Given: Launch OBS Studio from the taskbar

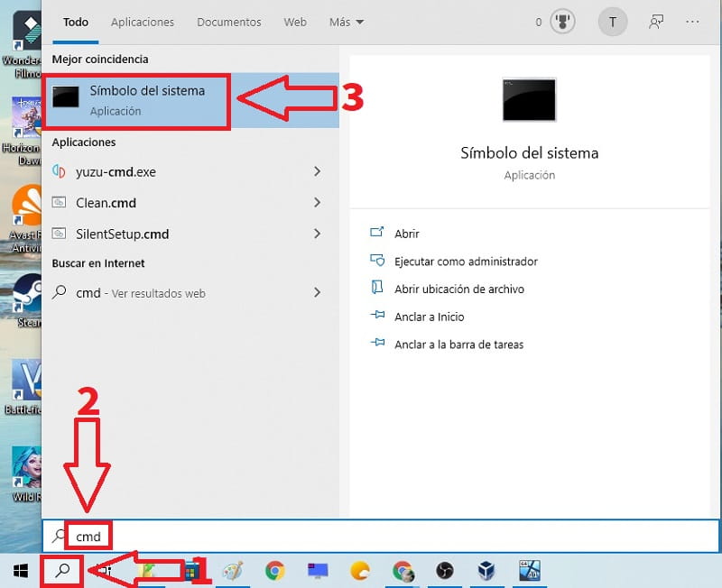Looking at the screenshot, I should [445, 571].
